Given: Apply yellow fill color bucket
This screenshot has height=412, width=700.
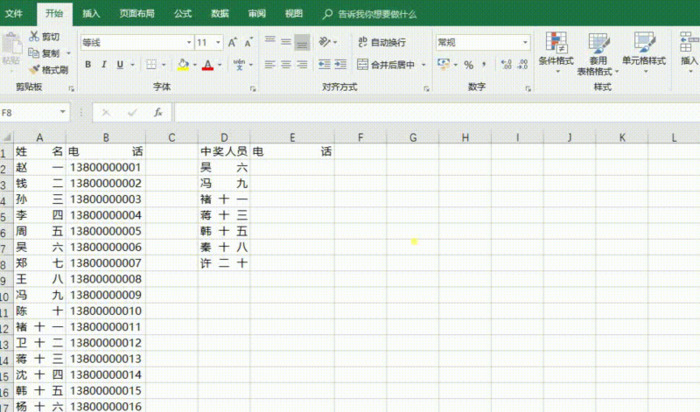Looking at the screenshot, I should pos(183,65).
